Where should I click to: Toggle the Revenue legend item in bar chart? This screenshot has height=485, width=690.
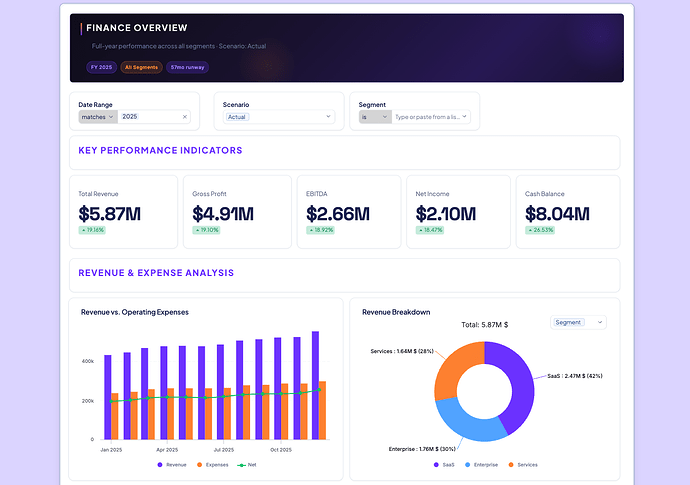172,465
